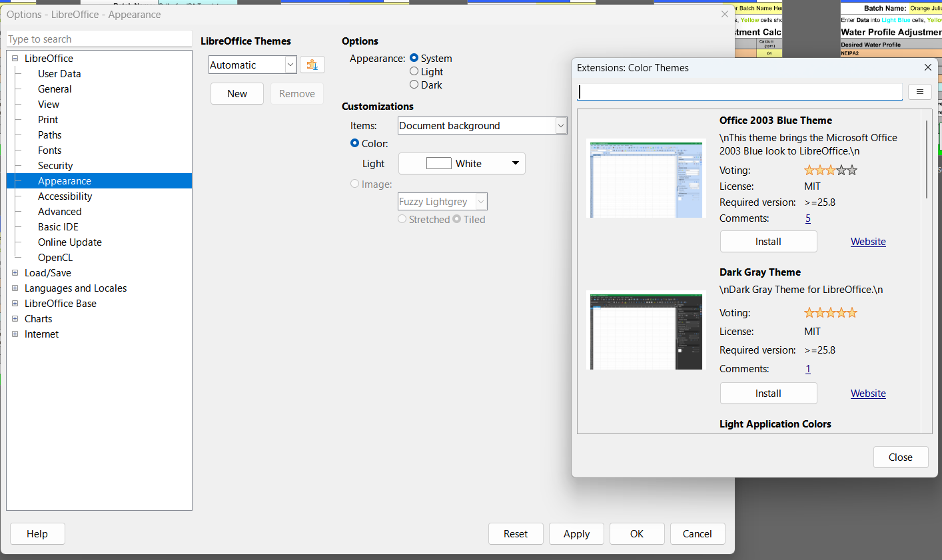Click Office 2003 theme star rating

[831, 170]
